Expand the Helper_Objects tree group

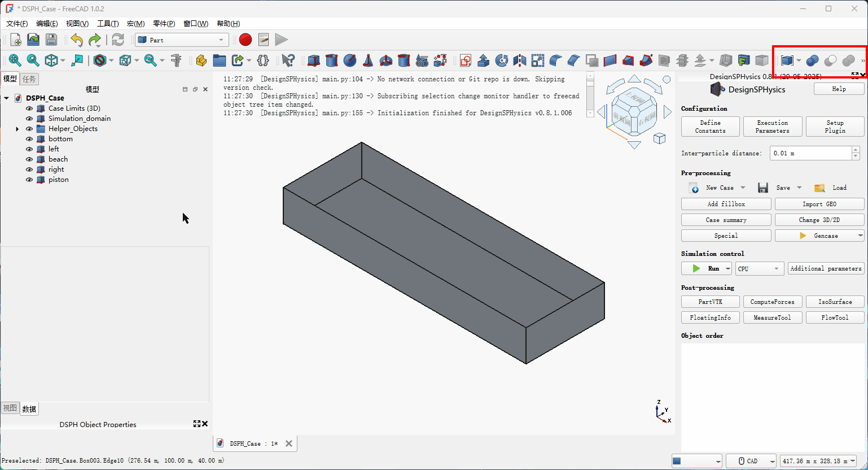click(17, 129)
